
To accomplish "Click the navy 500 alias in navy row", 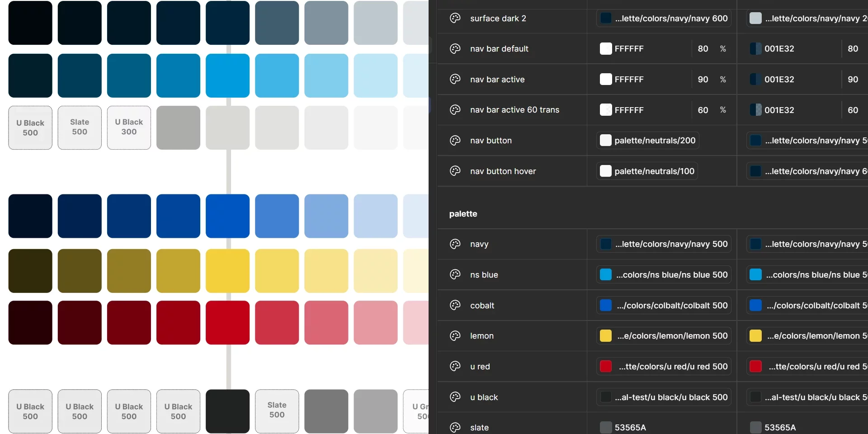I will [664, 244].
